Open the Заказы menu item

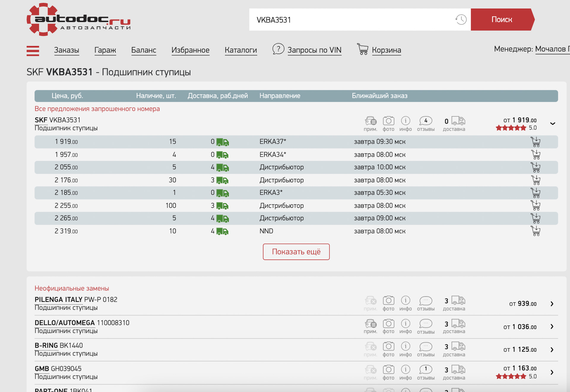pyautogui.click(x=66, y=50)
